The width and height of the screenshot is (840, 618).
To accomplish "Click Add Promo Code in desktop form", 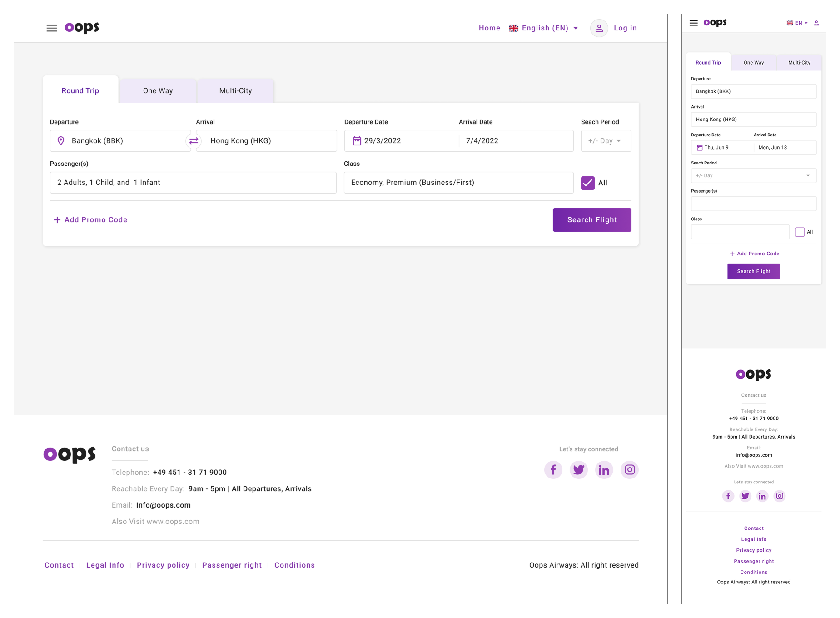I will point(91,220).
